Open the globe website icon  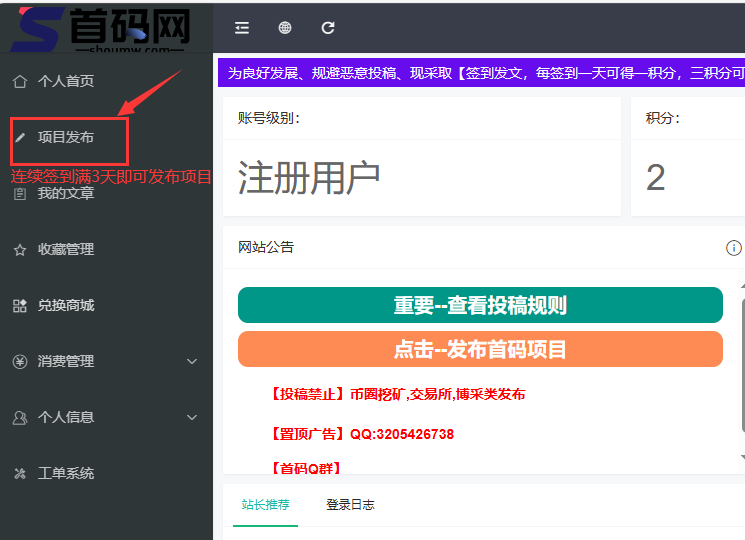[x=285, y=28]
